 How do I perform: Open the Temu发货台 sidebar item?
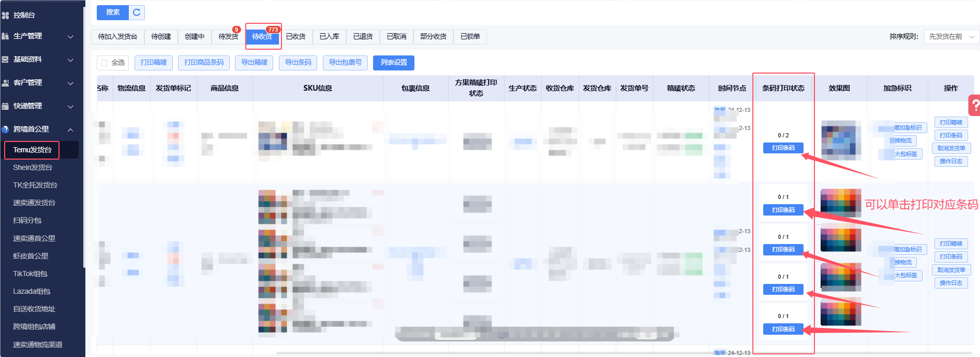pos(32,150)
